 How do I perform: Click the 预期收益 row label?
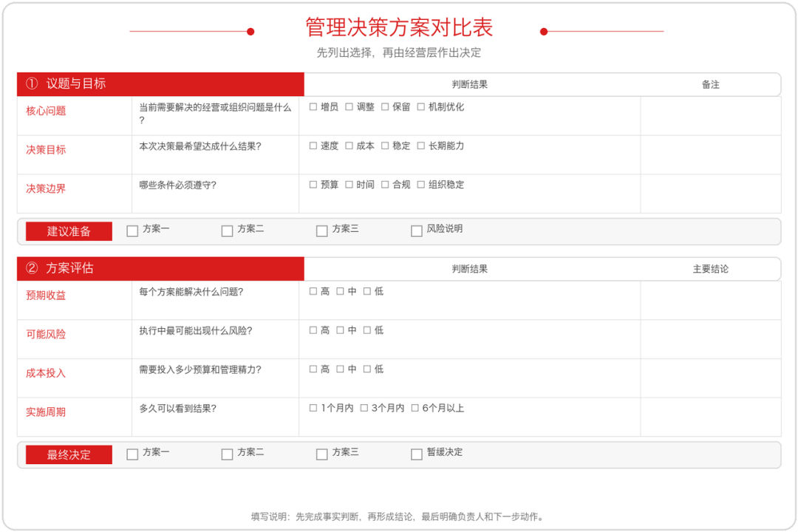tap(46, 296)
